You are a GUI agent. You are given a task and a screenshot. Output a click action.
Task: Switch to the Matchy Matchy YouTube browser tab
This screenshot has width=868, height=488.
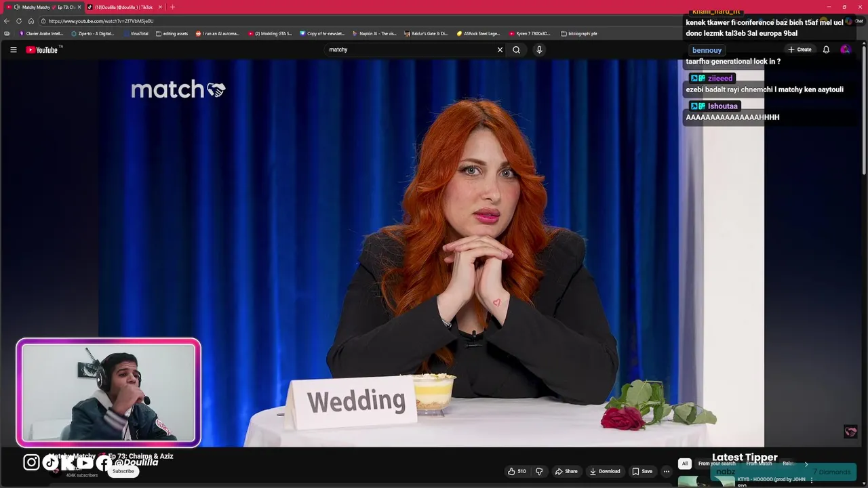[44, 7]
